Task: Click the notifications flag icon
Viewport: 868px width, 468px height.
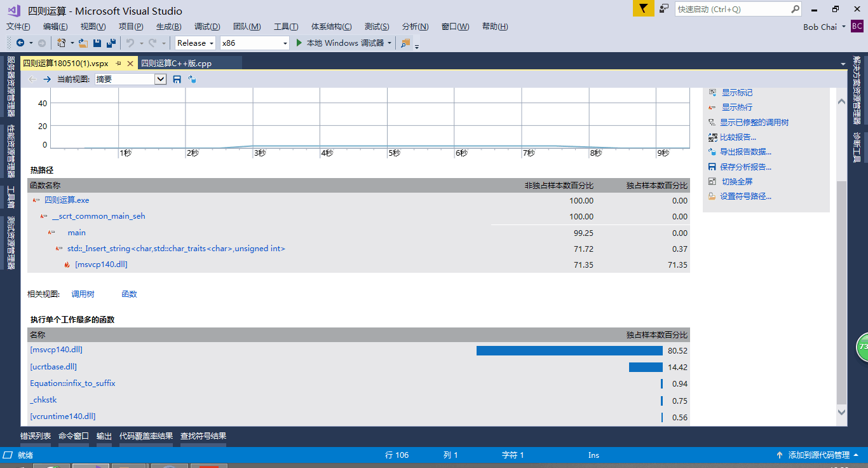Action: click(x=643, y=9)
